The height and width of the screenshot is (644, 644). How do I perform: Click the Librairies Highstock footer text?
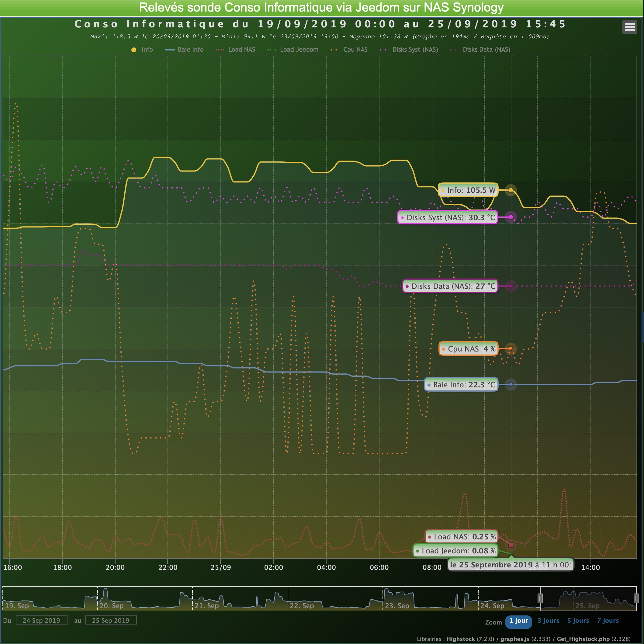(x=524, y=639)
